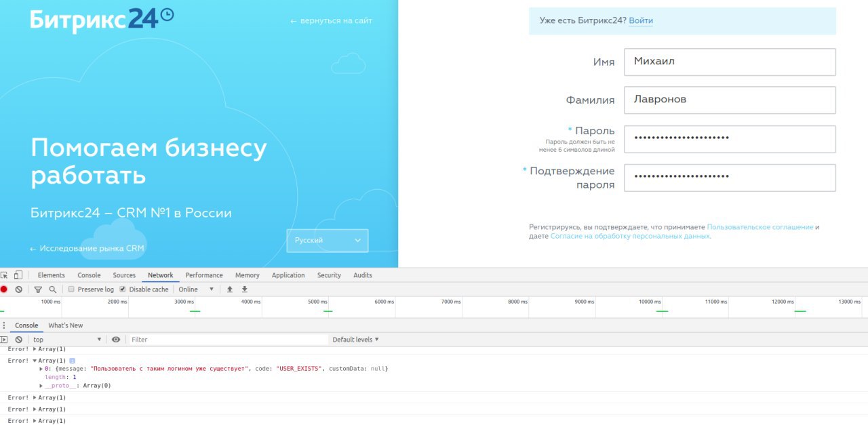Click the 10000 ms timeline marker
Screen dimensions: 868x425
650,302
